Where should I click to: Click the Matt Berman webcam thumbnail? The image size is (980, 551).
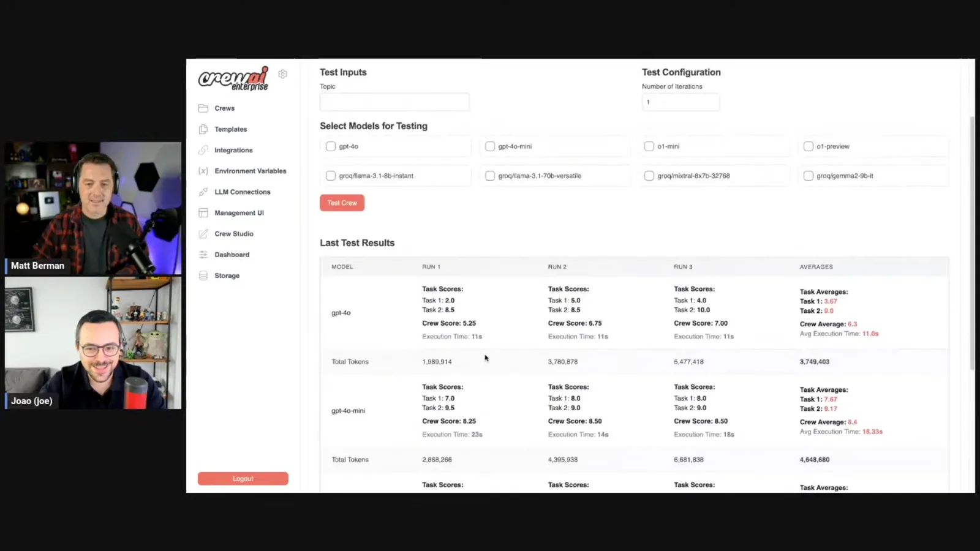93,208
